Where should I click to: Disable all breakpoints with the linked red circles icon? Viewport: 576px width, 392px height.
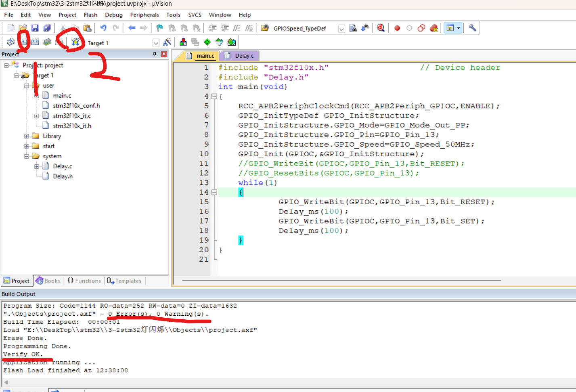click(421, 28)
